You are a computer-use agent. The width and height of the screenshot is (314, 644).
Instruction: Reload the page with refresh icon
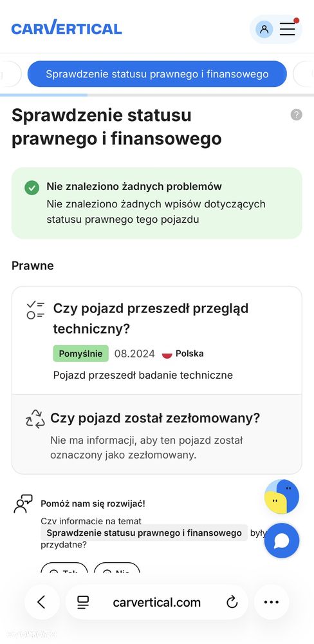click(232, 602)
